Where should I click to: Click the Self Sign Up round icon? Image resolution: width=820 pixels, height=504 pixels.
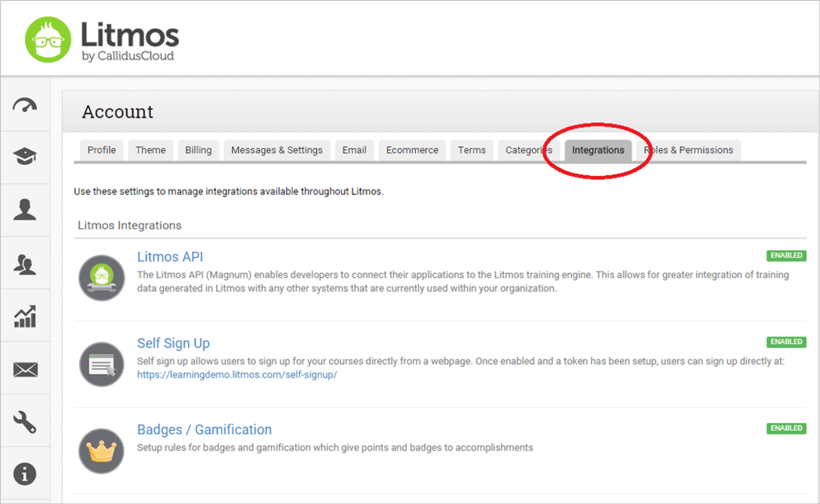click(x=102, y=364)
